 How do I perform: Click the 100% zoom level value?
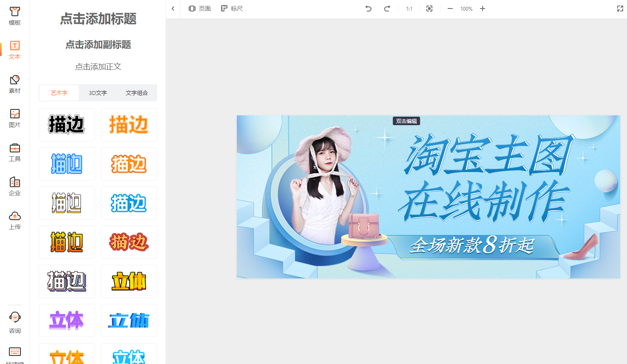(x=466, y=9)
